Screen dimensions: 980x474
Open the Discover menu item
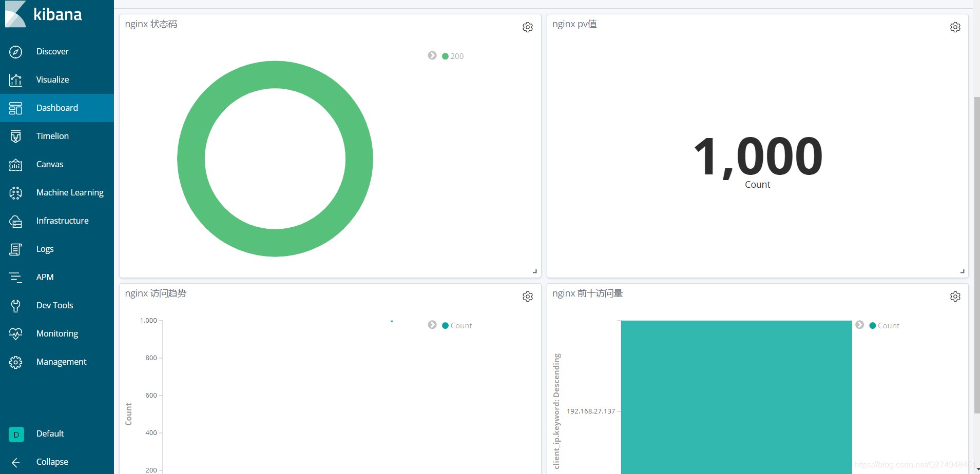click(x=52, y=51)
